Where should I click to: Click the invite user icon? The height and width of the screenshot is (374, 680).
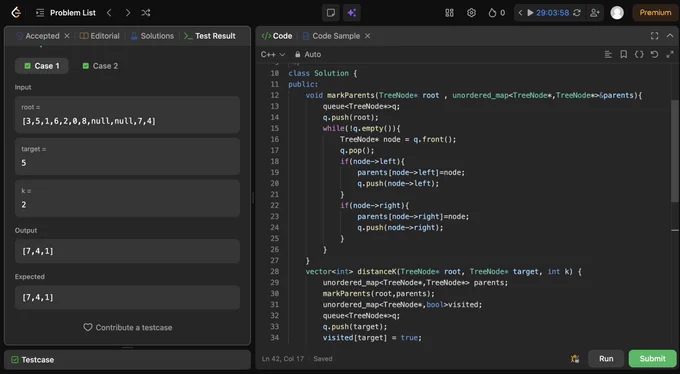(x=595, y=13)
